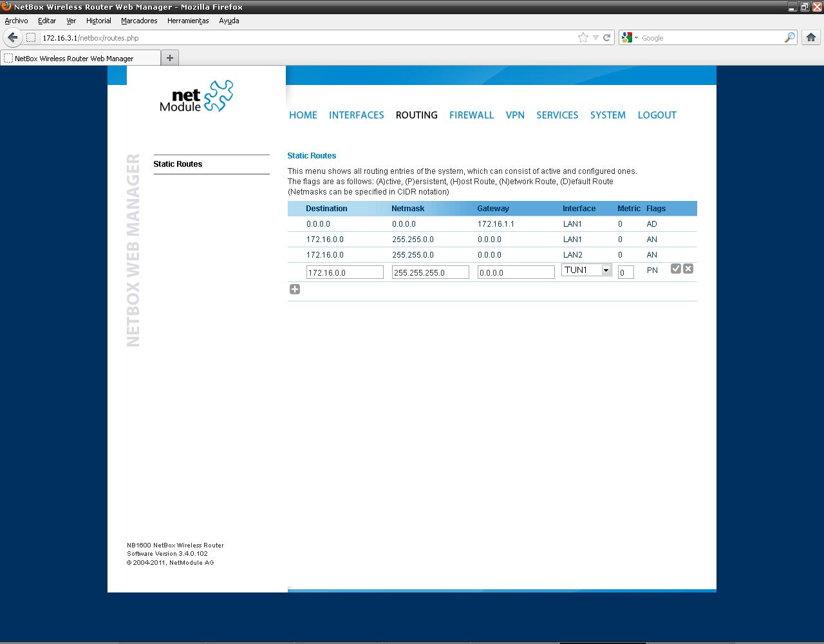The width and height of the screenshot is (824, 644).
Task: Minimize the Firefox window
Action: click(792, 6)
